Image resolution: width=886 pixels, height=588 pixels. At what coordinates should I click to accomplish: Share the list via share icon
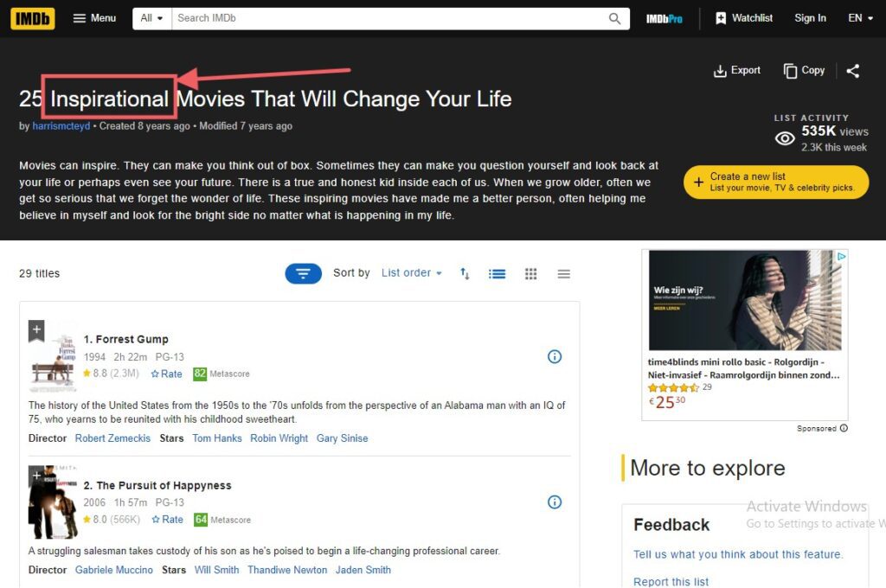[x=852, y=71]
